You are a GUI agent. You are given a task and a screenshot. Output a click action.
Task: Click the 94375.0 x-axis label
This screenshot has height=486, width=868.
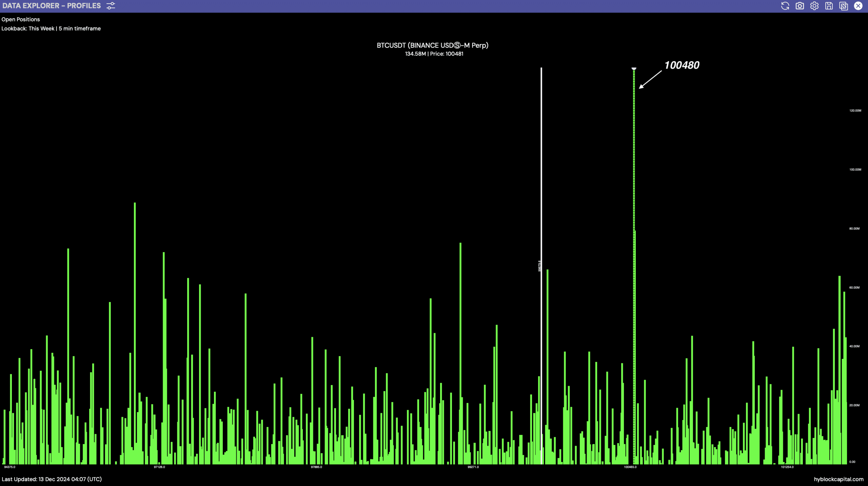(x=9, y=467)
